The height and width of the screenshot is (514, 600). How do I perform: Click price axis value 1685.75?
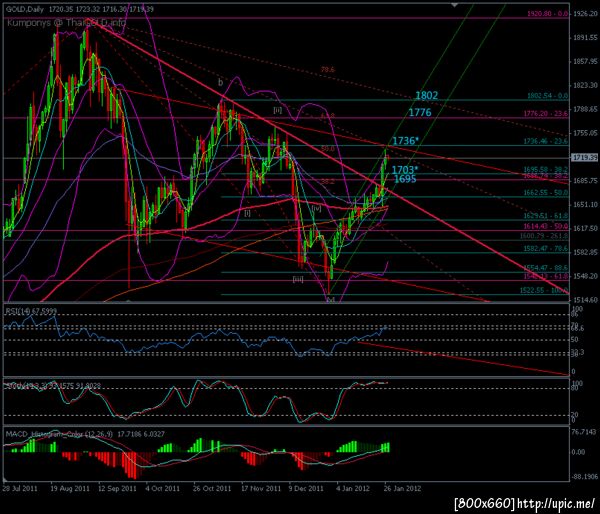click(x=585, y=181)
